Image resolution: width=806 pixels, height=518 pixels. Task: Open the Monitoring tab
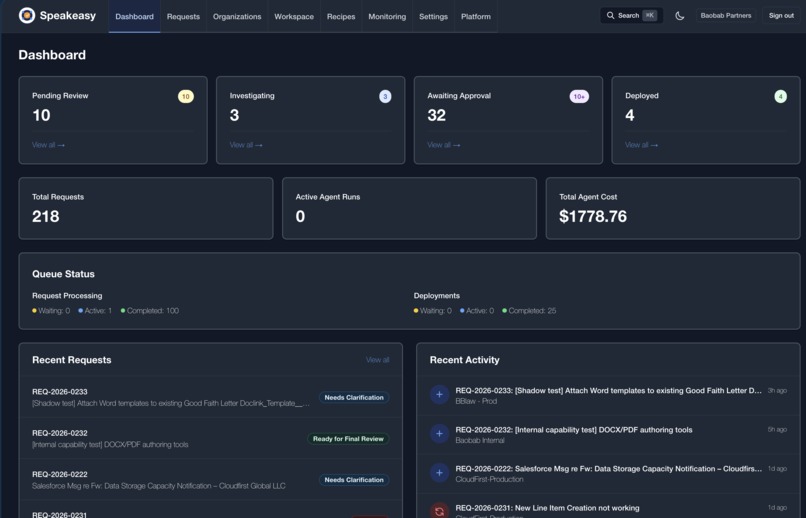point(387,16)
